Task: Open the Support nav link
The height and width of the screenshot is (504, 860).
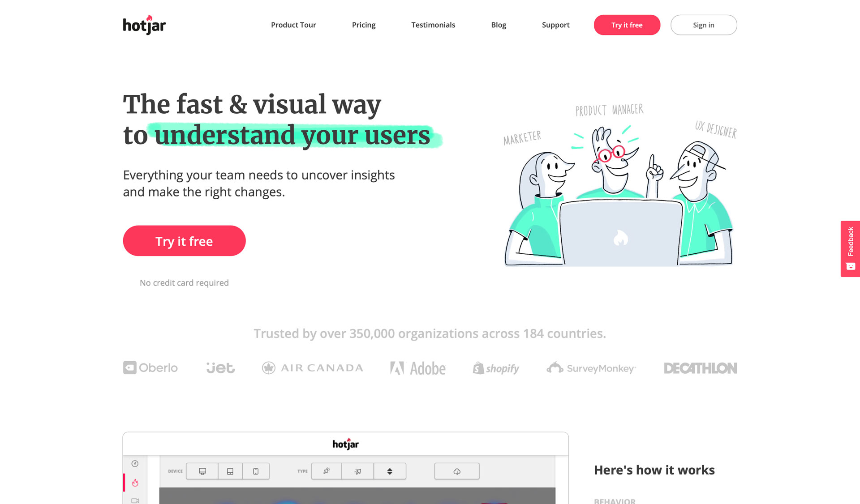Action: tap(555, 25)
